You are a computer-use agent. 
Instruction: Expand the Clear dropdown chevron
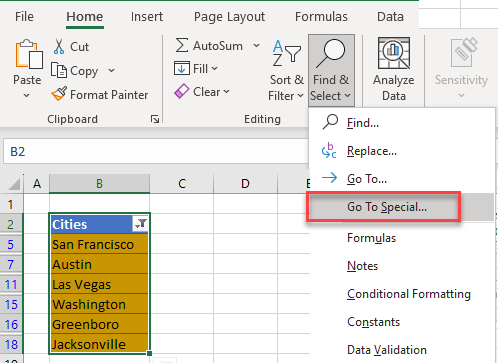(x=226, y=91)
